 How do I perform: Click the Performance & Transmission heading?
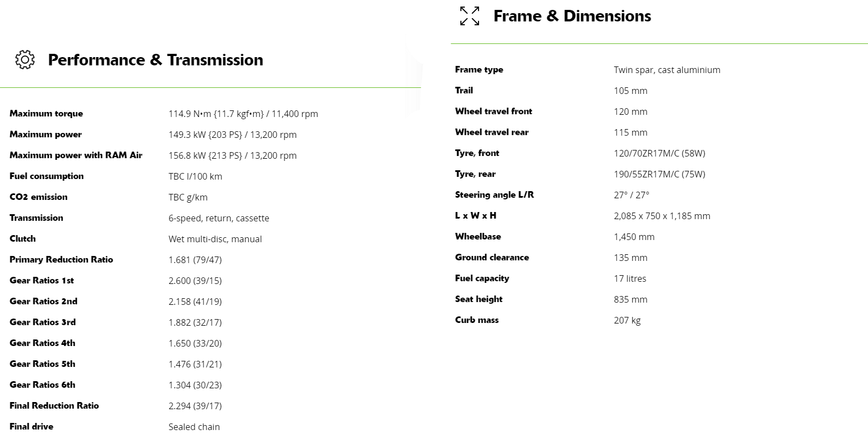click(x=155, y=60)
